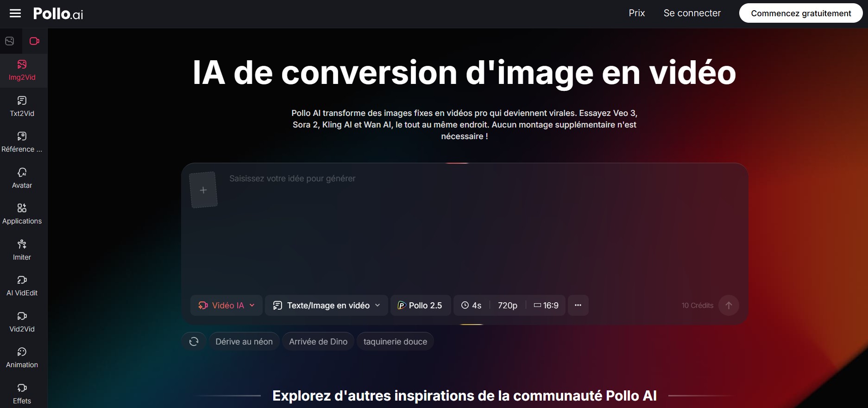Switch to the image tools tab icon
The image size is (868, 408).
tap(10, 41)
